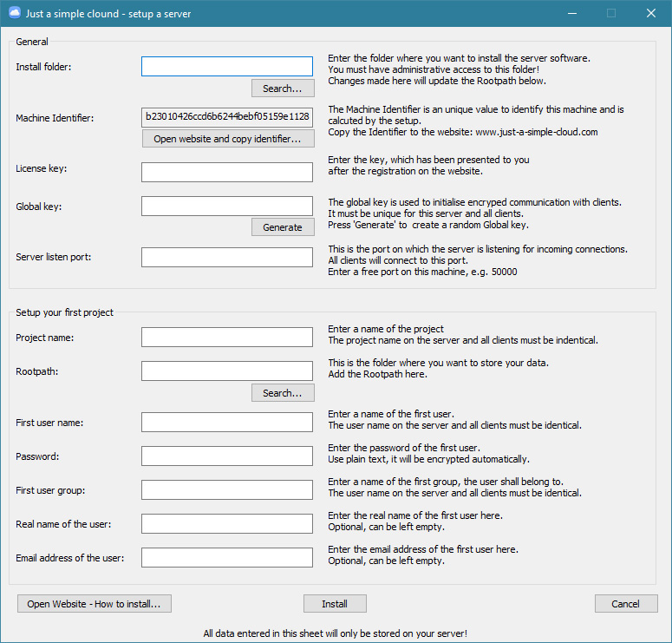Select the Password input box
The width and height of the screenshot is (672, 643).
pos(226,456)
